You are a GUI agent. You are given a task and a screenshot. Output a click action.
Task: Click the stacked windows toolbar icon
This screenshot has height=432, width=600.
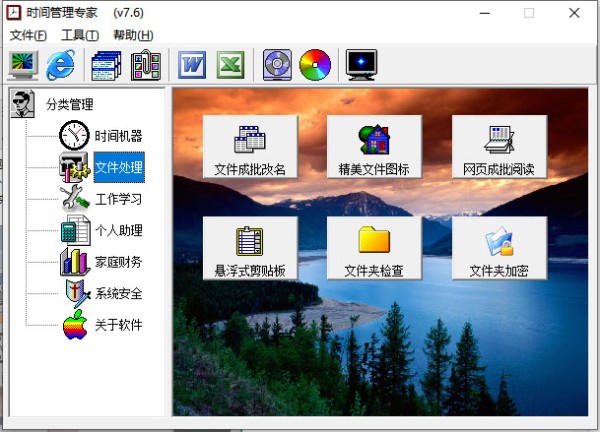[x=106, y=65]
